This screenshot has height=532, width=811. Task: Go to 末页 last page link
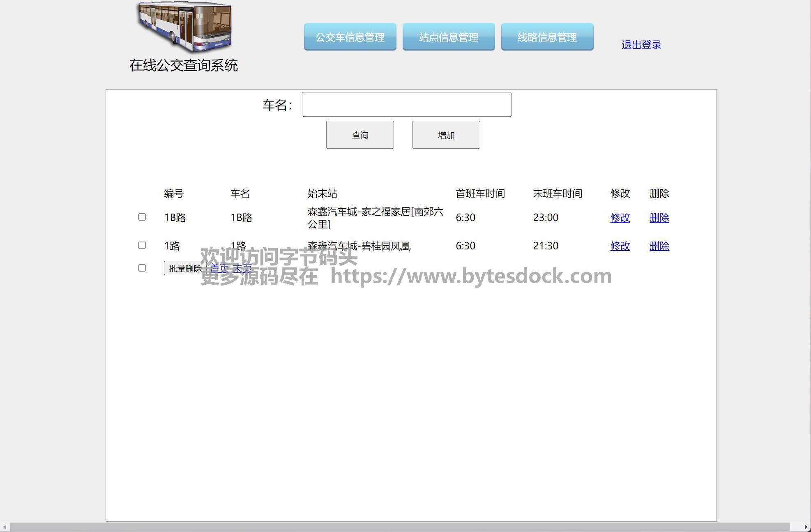pos(242,268)
